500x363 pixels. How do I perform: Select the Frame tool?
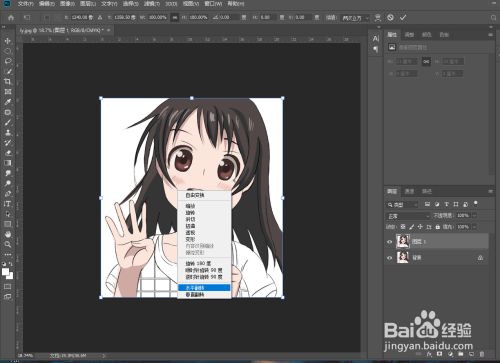coord(8,92)
